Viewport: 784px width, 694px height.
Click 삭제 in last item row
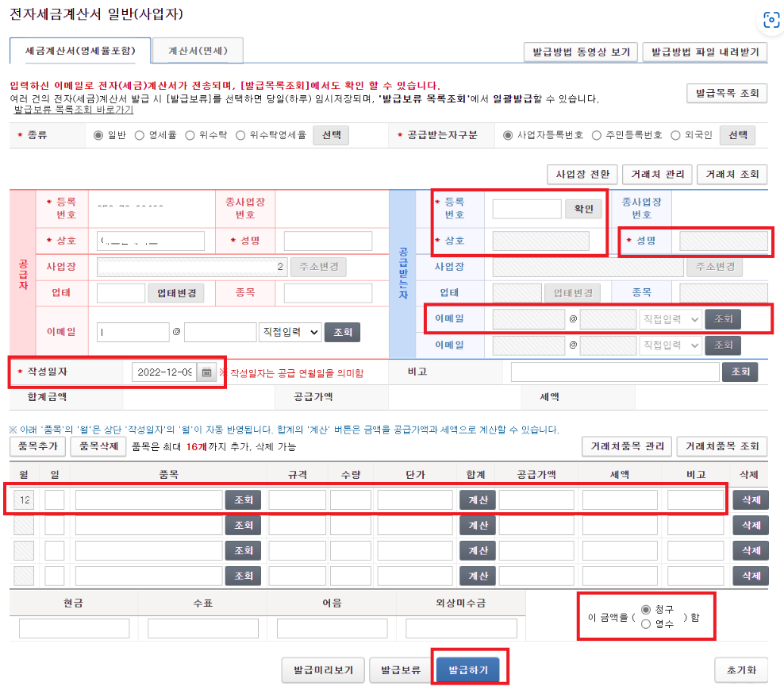pyautogui.click(x=751, y=576)
